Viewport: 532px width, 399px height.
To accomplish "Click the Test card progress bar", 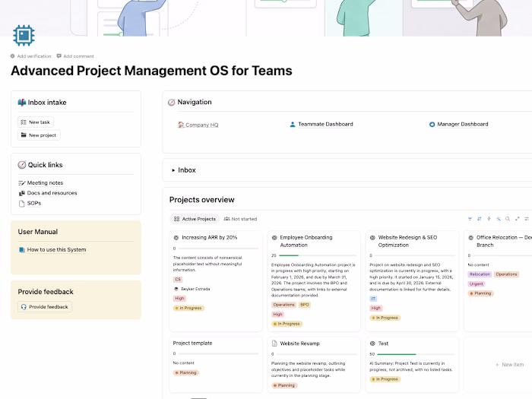I will (x=416, y=354).
